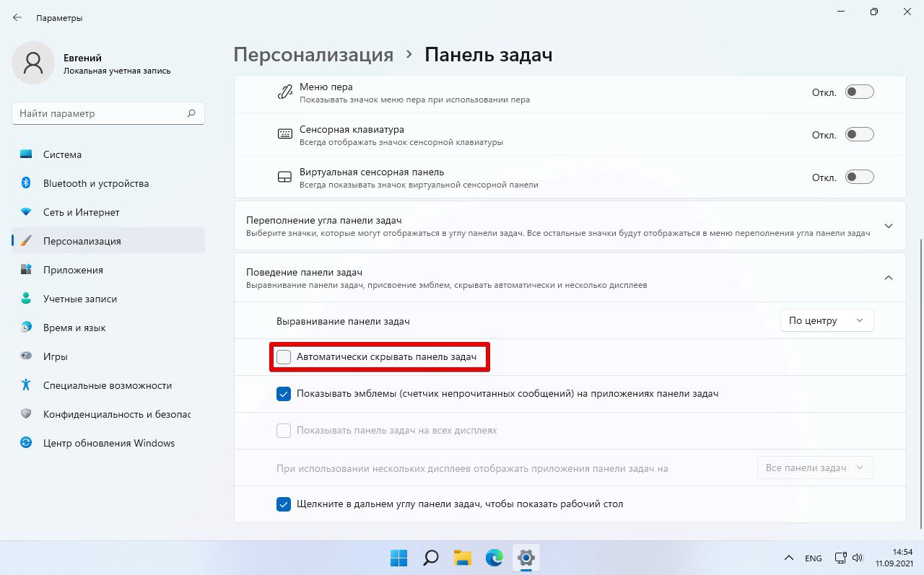This screenshot has width=924, height=575.
Task: Click the Система monitor icon
Action: click(26, 154)
